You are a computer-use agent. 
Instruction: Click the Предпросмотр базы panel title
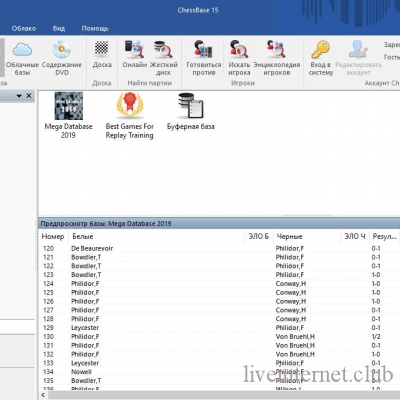click(x=106, y=224)
